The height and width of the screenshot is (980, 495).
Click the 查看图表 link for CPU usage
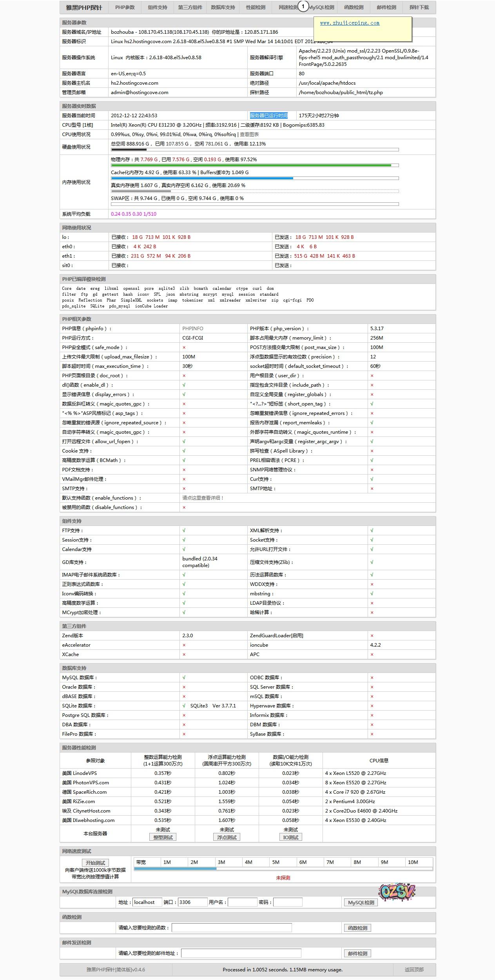249,135
